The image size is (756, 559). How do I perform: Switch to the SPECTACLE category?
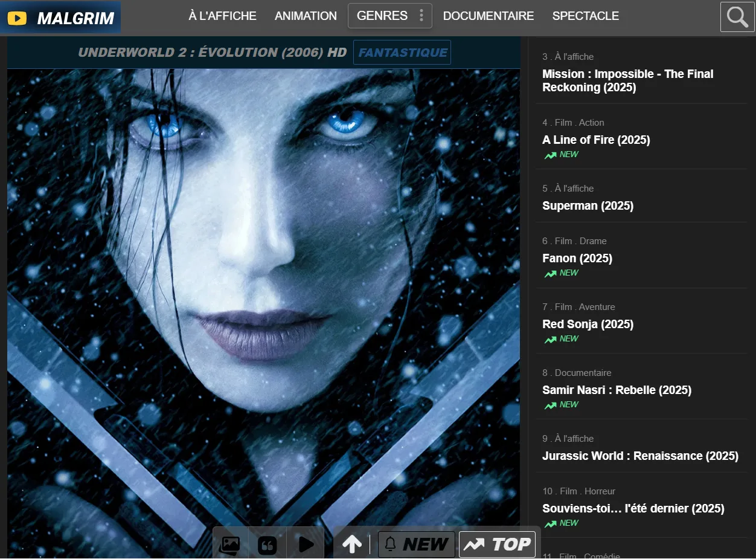coord(585,16)
